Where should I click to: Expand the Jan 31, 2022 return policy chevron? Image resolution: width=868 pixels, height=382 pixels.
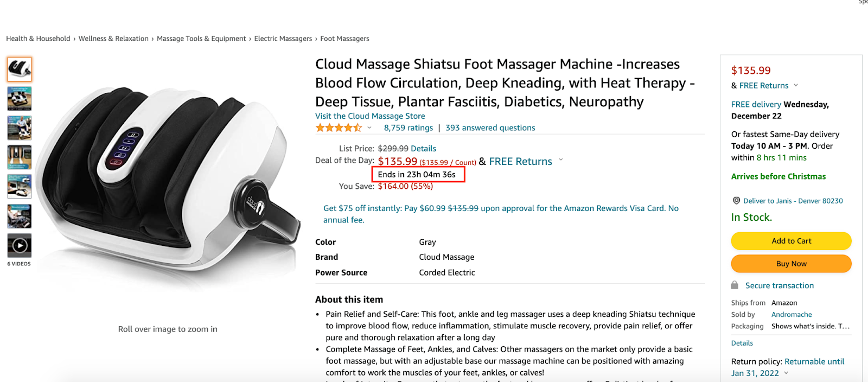point(785,373)
